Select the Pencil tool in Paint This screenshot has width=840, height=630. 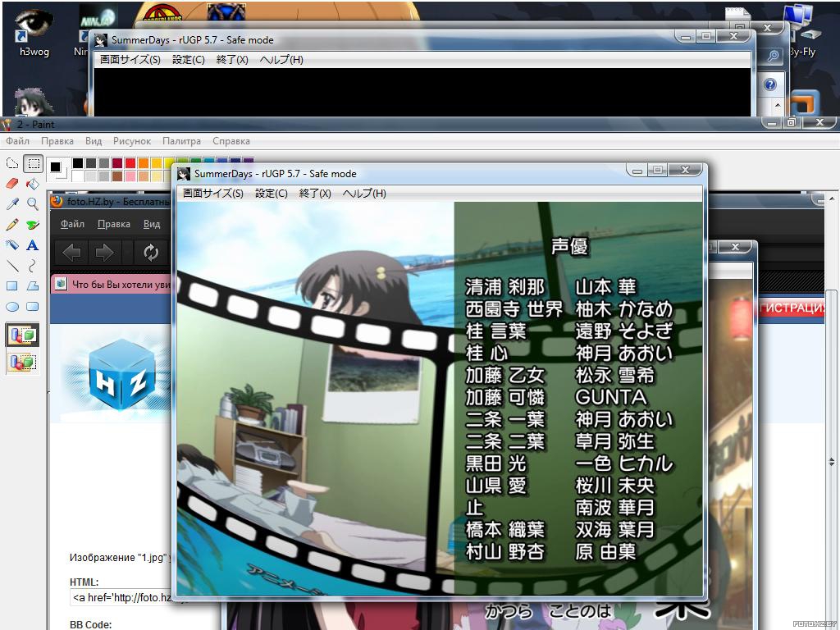click(11, 225)
